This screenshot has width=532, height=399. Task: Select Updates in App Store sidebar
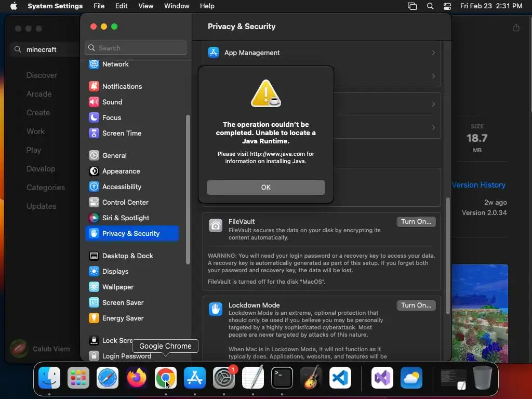coord(42,206)
